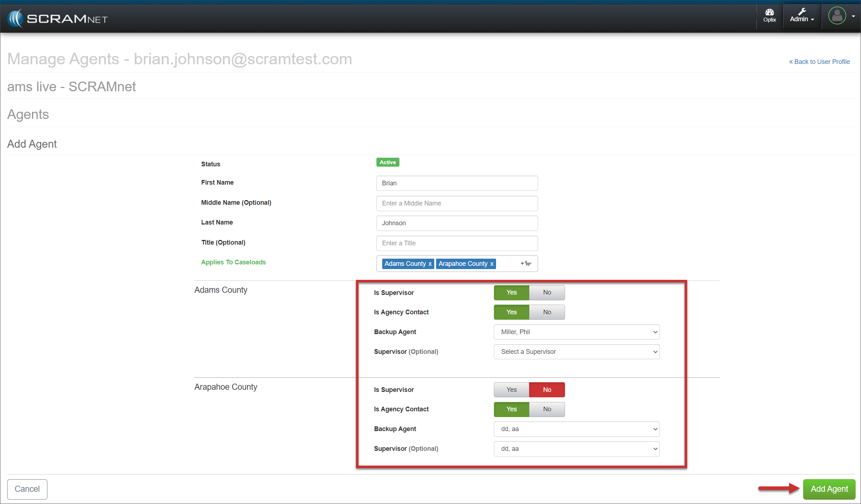Click the Cancel button

pyautogui.click(x=27, y=489)
